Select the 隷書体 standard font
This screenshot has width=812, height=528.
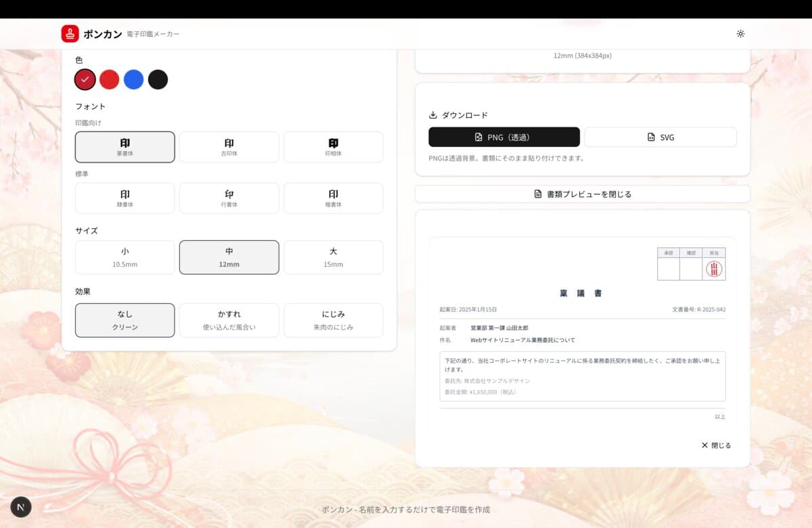point(125,198)
